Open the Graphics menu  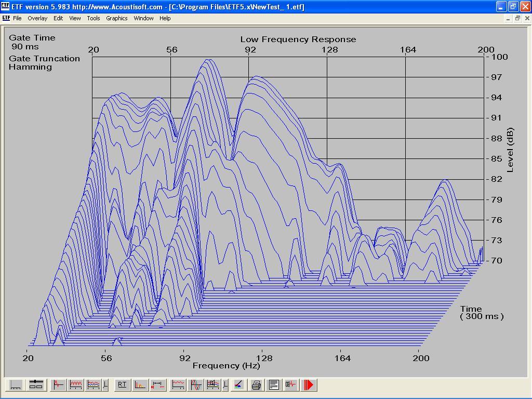116,18
